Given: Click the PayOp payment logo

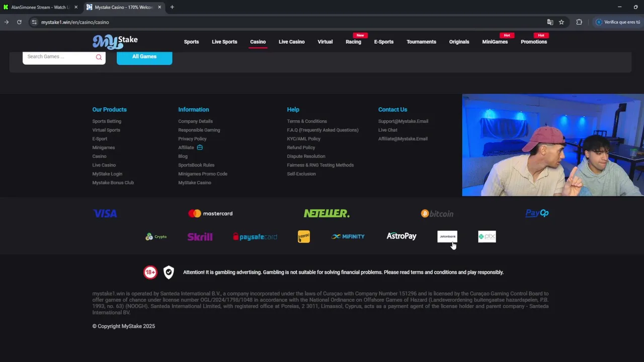Looking at the screenshot, I should [x=537, y=213].
